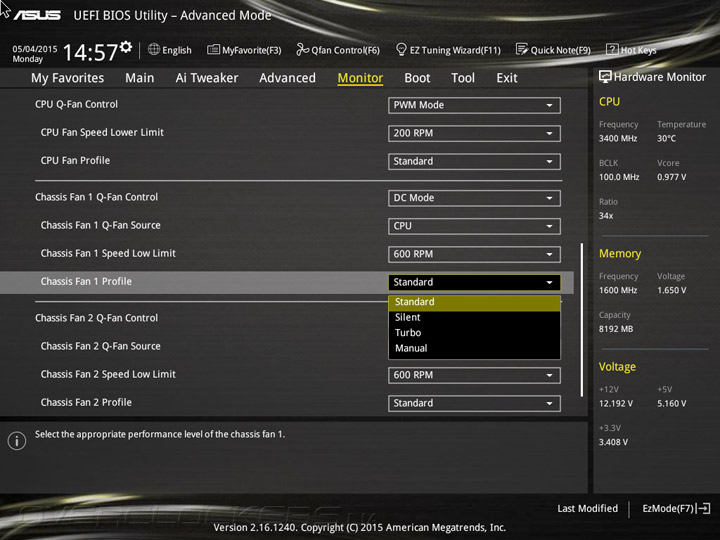Click the info icon beside help text
Screen dimensions: 720x540
17,441
